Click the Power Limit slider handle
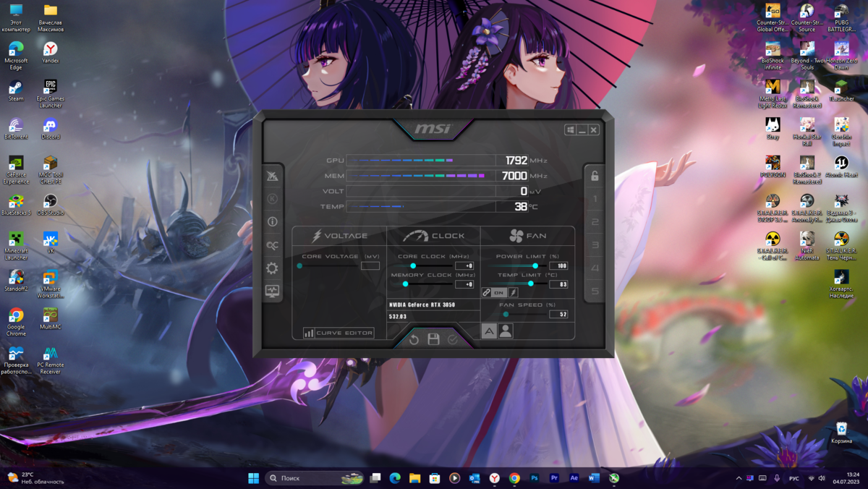The image size is (868, 489). [x=535, y=265]
